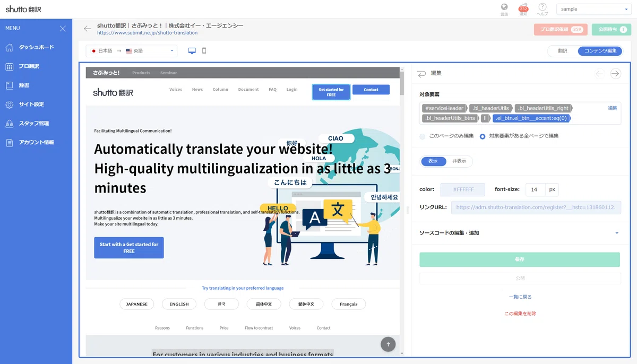Click the undo left-arrow circle icon
This screenshot has height=364, width=637.
point(600,74)
